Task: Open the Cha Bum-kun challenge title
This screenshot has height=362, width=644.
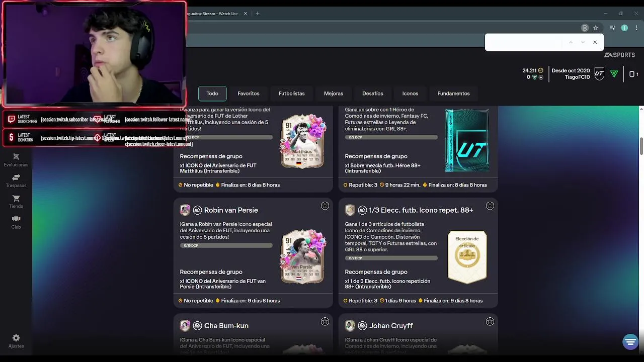Action: point(226,326)
